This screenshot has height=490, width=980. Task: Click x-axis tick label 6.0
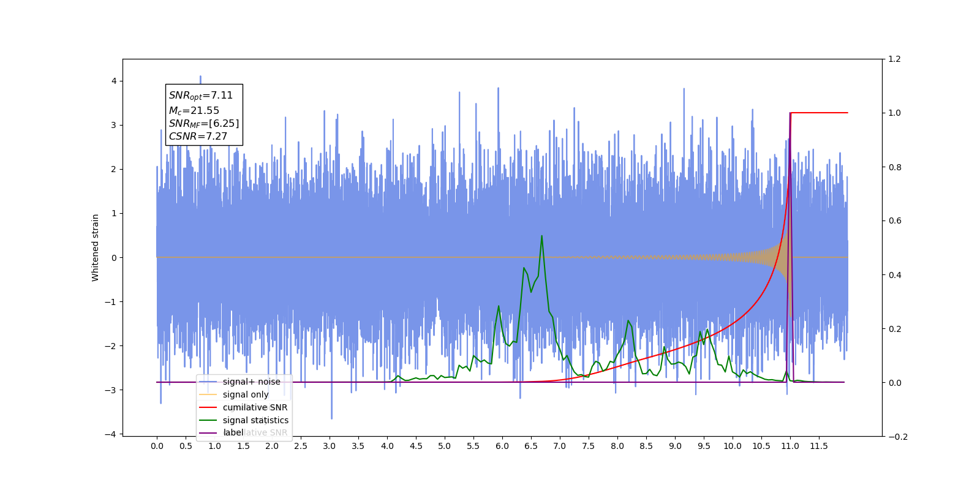tap(502, 447)
